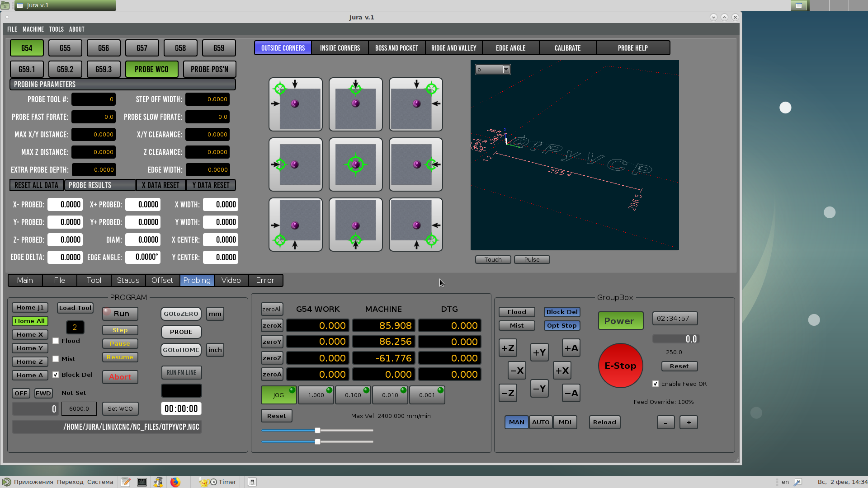
Task: Select the G55 coordinate system
Action: click(65, 48)
